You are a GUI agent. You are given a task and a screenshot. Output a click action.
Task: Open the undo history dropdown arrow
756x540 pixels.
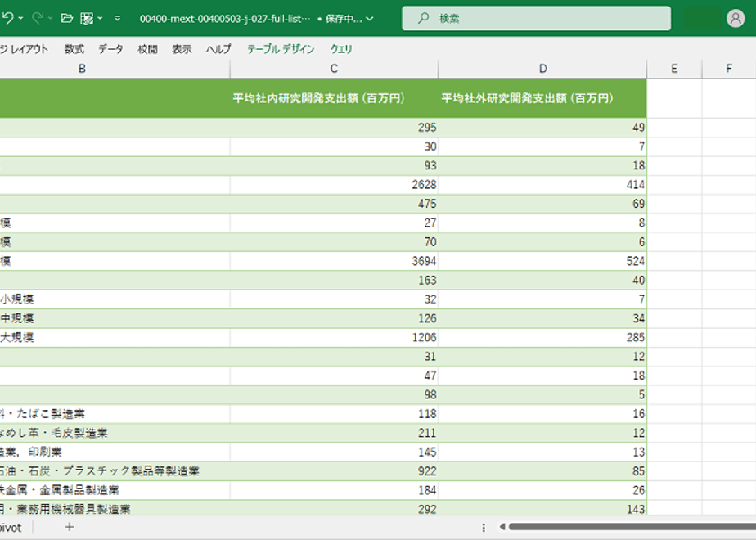20,18
